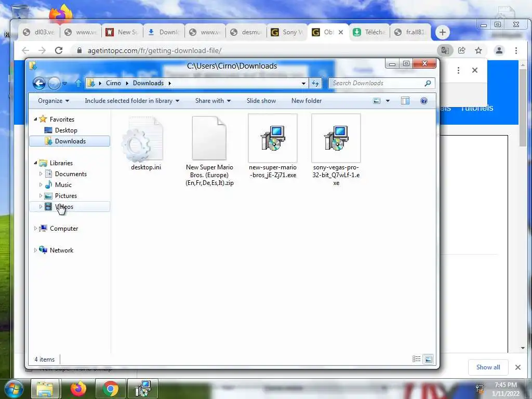Click the 4 items status text
Viewport: 532px width, 399px height.
(45, 360)
